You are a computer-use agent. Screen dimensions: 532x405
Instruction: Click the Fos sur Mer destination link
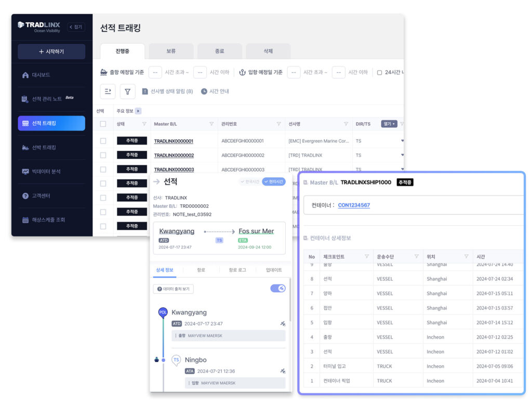click(256, 231)
